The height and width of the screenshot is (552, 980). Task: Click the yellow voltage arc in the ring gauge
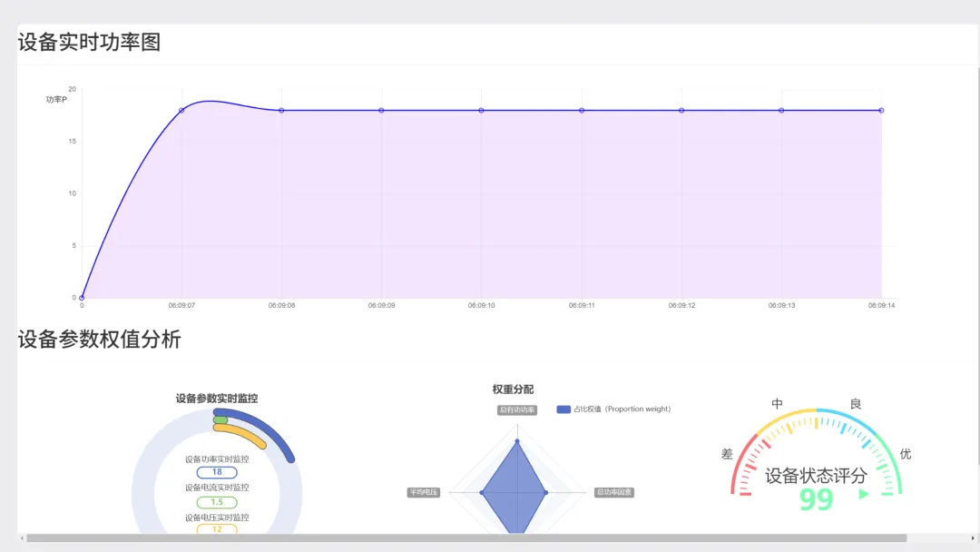244,432
